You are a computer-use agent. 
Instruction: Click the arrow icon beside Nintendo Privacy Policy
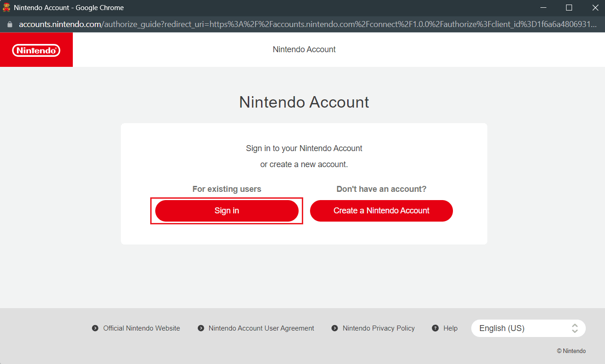[335, 328]
